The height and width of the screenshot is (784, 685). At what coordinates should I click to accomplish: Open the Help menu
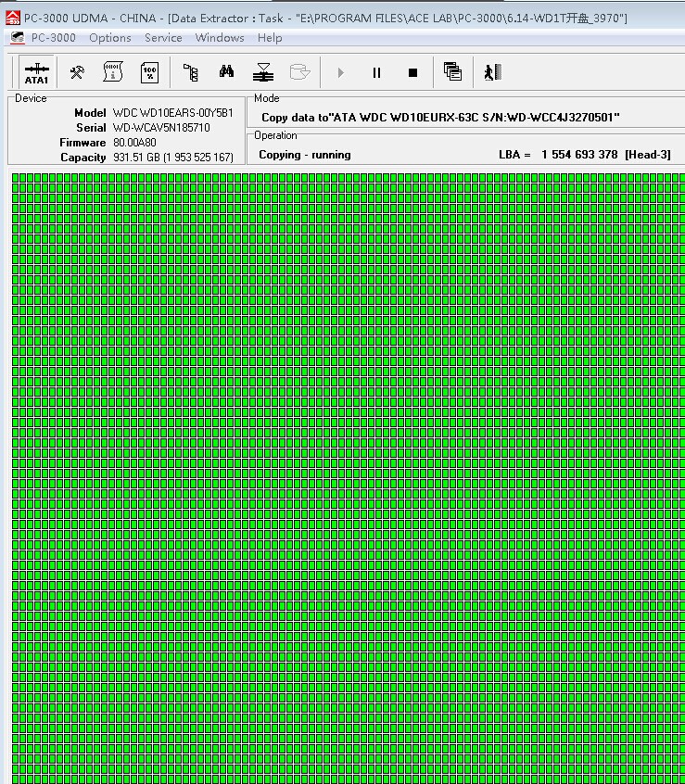tap(270, 38)
